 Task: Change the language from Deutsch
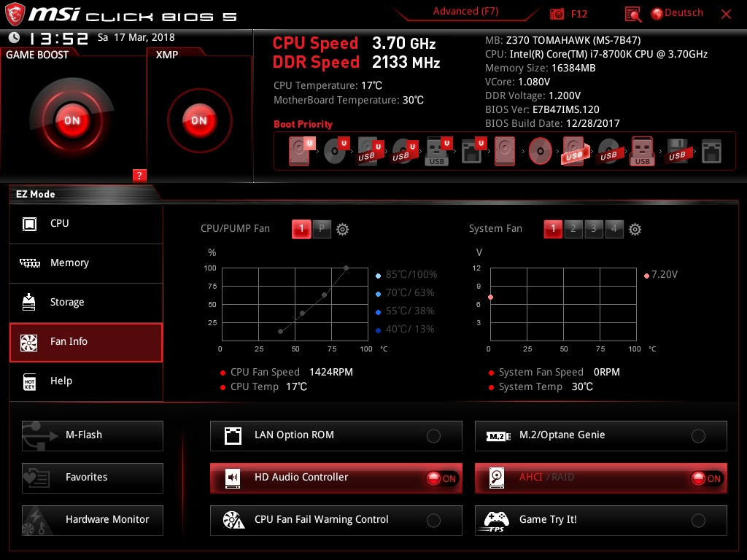(677, 13)
